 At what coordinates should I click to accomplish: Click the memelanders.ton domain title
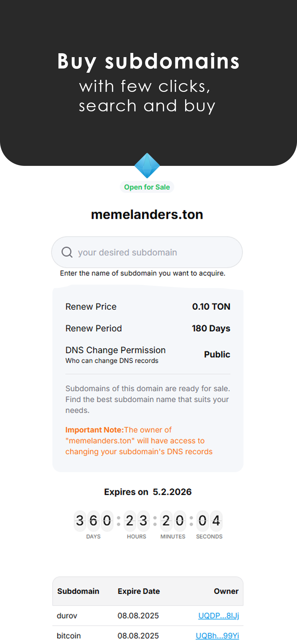coord(147,215)
